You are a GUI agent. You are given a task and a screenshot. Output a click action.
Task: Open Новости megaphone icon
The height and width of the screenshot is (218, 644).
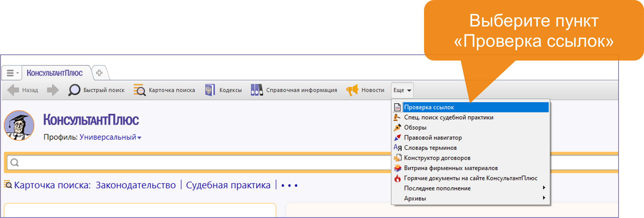(x=352, y=90)
